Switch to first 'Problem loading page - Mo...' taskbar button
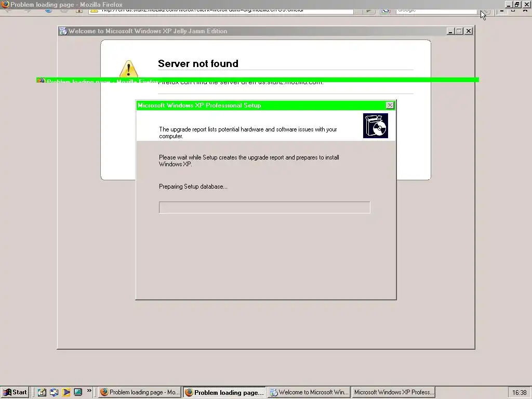Image resolution: width=532 pixels, height=399 pixels. coord(140,392)
